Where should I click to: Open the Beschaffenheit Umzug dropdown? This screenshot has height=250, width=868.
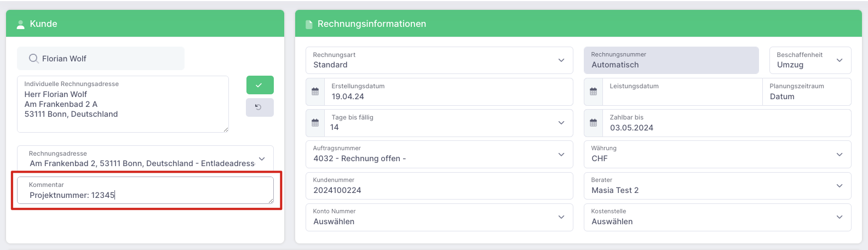point(810,60)
